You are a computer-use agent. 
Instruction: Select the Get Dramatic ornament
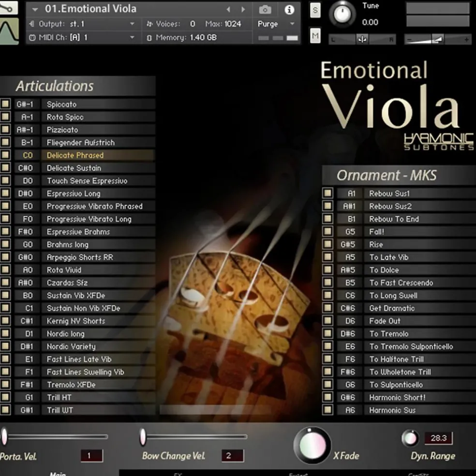pos(420,308)
